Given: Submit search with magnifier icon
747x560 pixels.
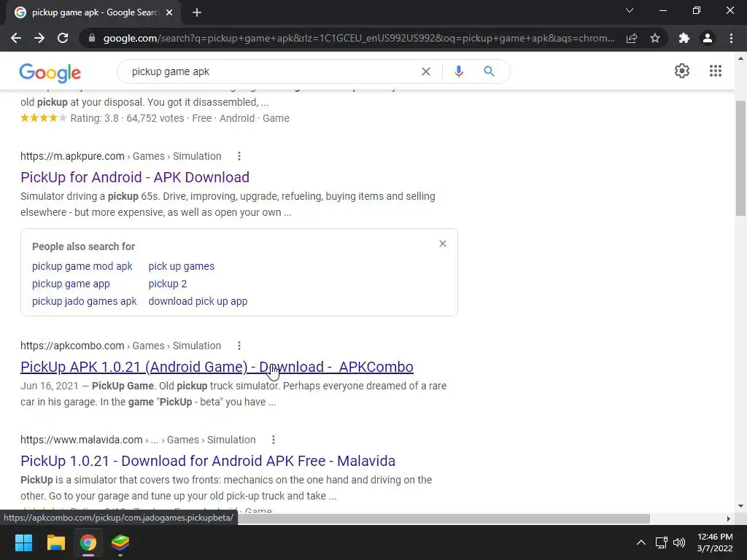Looking at the screenshot, I should click(x=489, y=71).
